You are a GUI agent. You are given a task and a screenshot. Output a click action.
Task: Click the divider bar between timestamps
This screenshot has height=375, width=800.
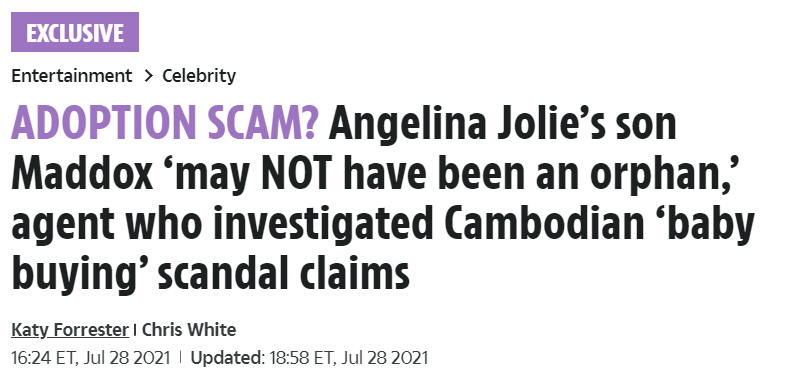[x=180, y=358]
